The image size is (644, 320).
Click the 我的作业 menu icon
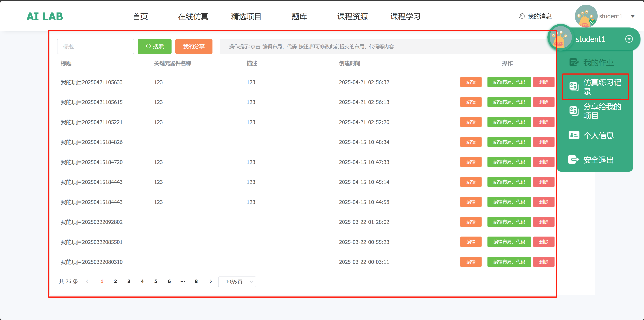(574, 62)
